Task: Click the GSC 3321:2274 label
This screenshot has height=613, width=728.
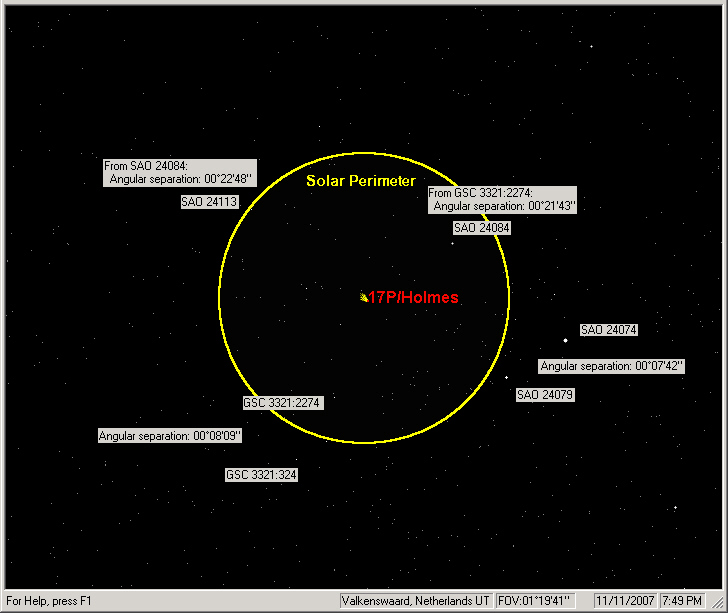Action: tap(283, 403)
